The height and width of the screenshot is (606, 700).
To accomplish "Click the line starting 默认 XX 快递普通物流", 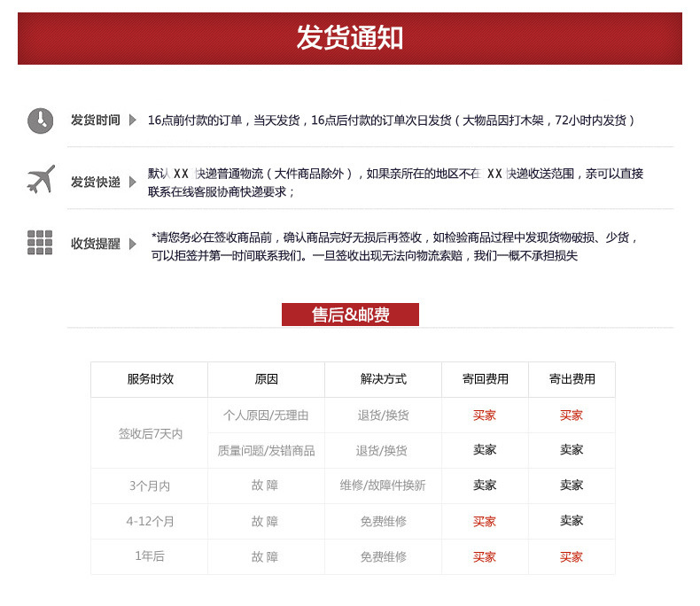I will (x=395, y=174).
